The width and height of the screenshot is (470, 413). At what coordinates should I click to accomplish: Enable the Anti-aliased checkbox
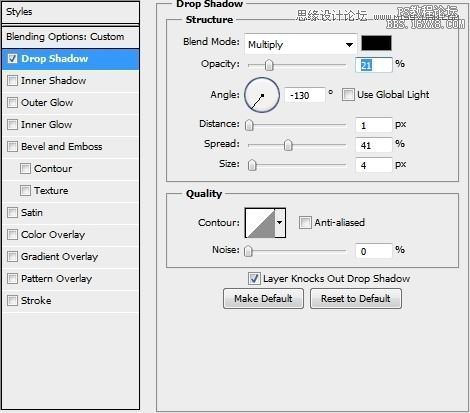pyautogui.click(x=305, y=223)
